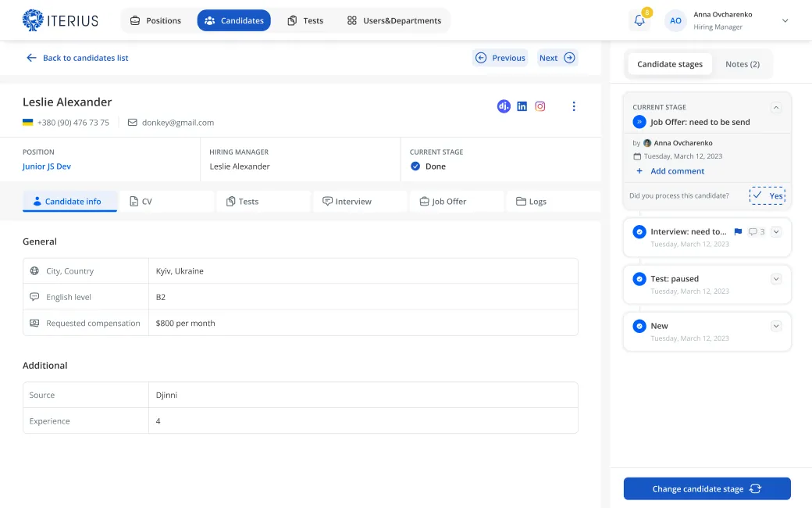Open the notifications bell icon
812x508 pixels.
point(639,21)
